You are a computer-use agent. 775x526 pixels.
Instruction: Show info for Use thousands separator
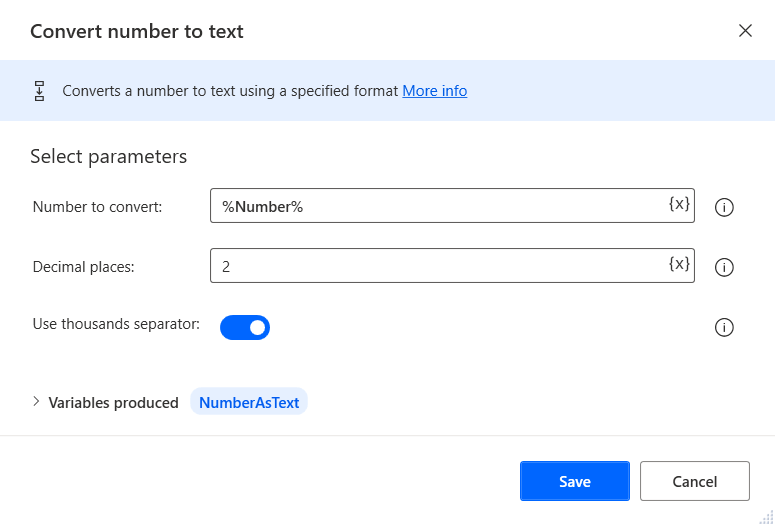tap(725, 327)
